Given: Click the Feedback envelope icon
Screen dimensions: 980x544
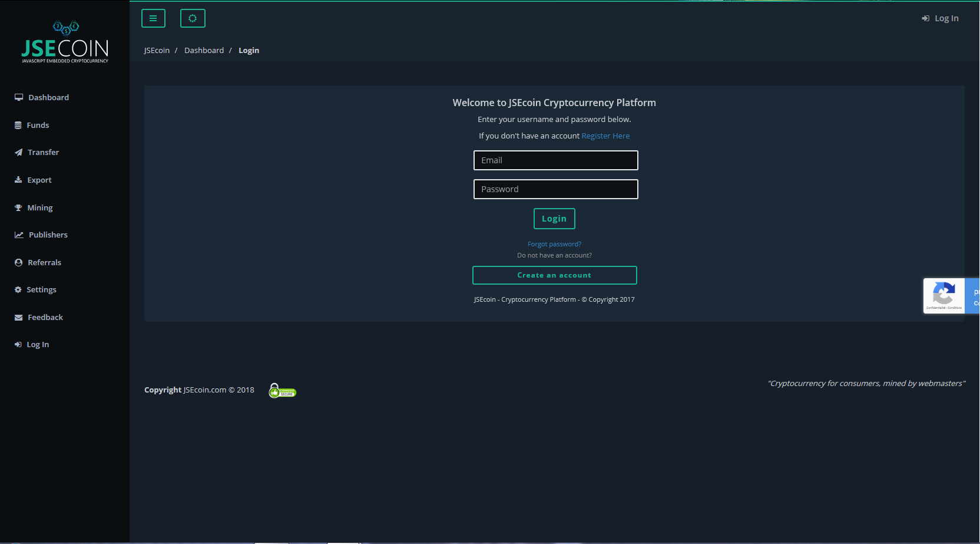Looking at the screenshot, I should [19, 317].
